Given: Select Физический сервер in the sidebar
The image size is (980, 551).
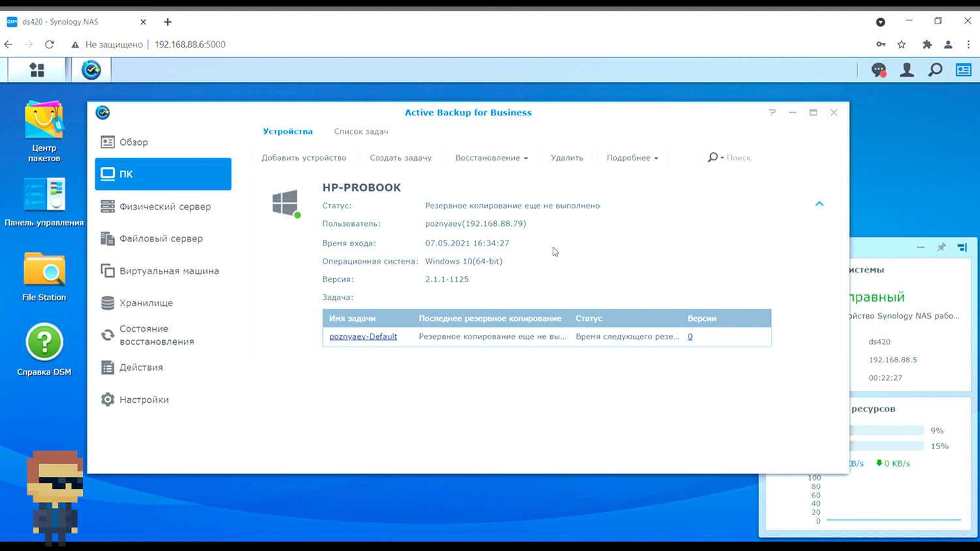Looking at the screenshot, I should pyautogui.click(x=165, y=207).
